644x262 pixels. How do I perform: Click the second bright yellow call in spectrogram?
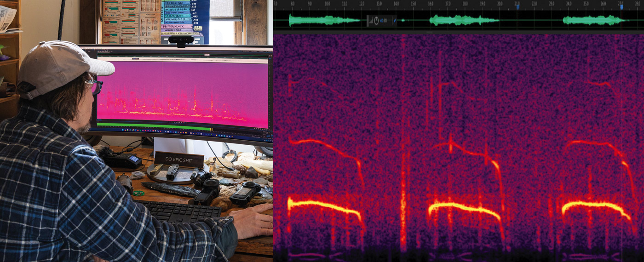[x=462, y=207]
